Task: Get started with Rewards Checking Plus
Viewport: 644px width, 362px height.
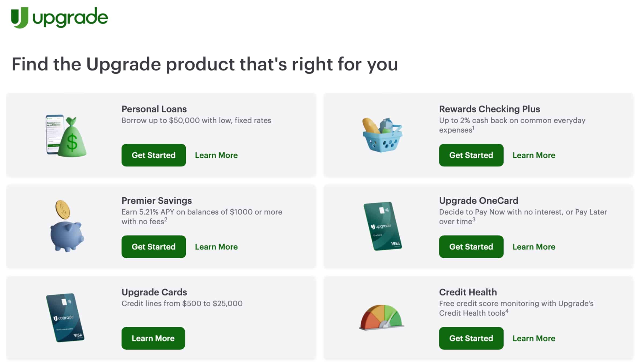Action: tap(471, 155)
